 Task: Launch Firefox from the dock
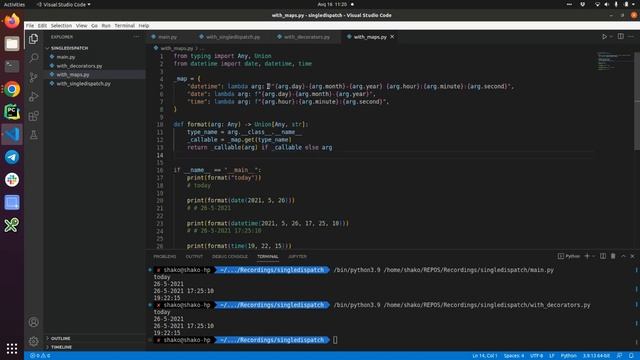[12, 21]
